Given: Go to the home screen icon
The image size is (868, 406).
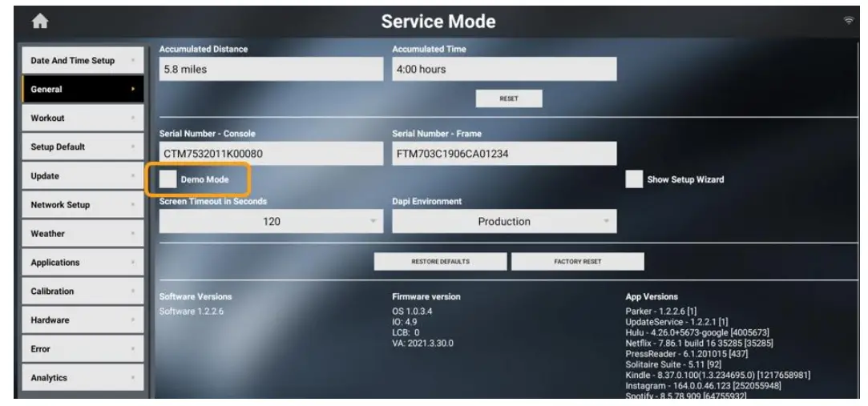Looking at the screenshot, I should (40, 21).
